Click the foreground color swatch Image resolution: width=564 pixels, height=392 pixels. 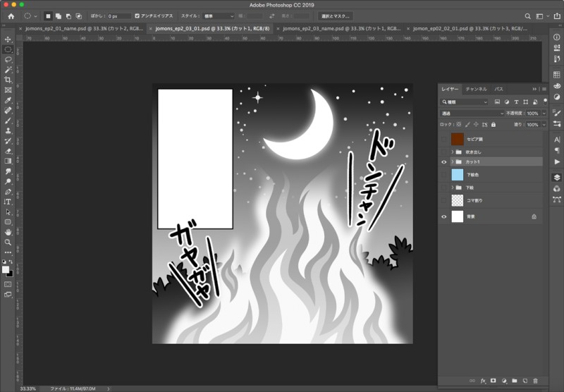(x=6, y=269)
